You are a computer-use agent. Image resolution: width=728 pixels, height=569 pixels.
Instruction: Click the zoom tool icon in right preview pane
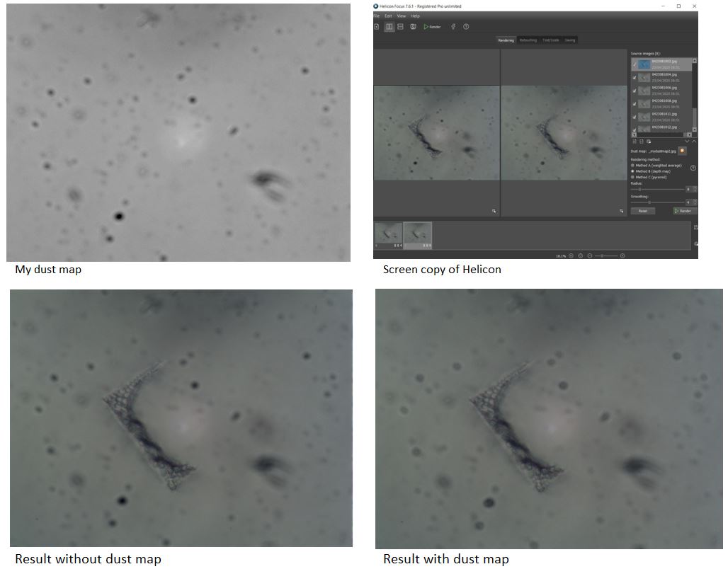pyautogui.click(x=622, y=211)
